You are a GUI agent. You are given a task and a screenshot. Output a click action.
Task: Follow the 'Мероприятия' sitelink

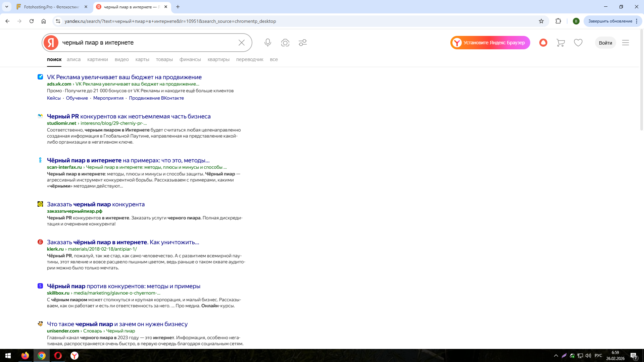(108, 98)
